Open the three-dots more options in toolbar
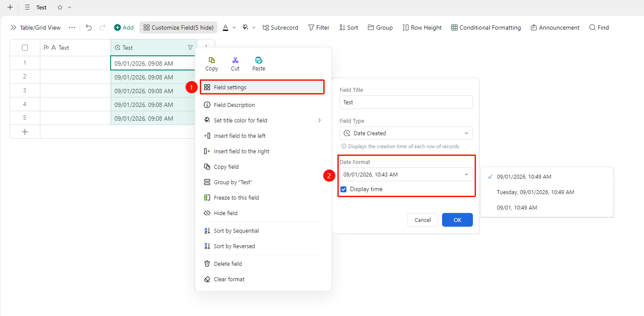Image resolution: width=644 pixels, height=316 pixels. [x=72, y=27]
